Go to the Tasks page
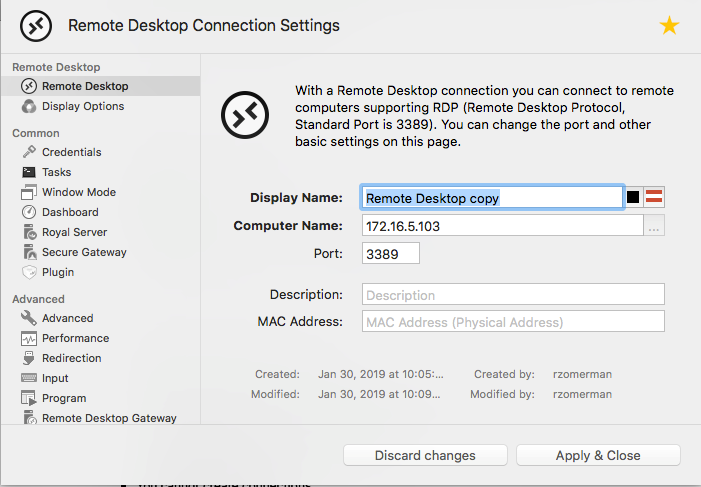The width and height of the screenshot is (701, 487). point(101,172)
